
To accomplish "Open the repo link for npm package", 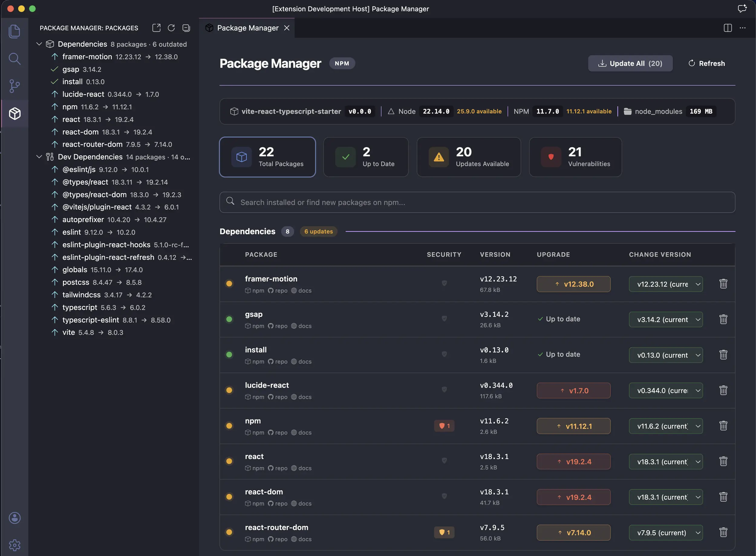I will click(277, 433).
